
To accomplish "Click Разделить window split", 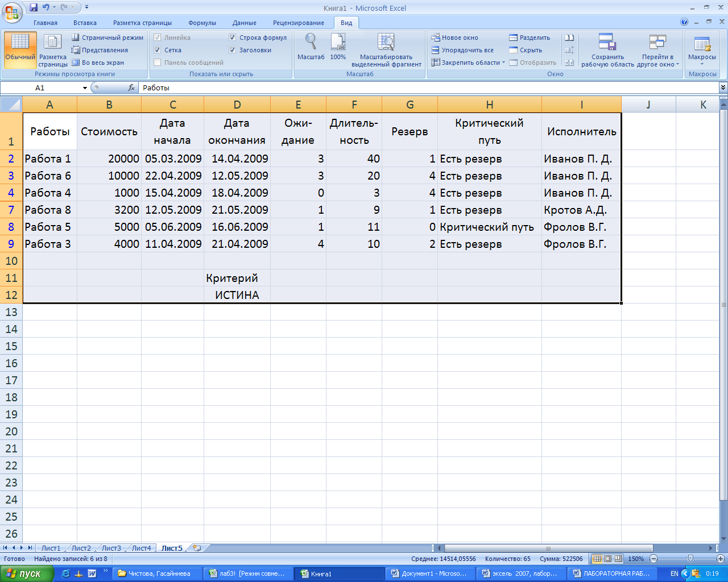I will [x=530, y=38].
